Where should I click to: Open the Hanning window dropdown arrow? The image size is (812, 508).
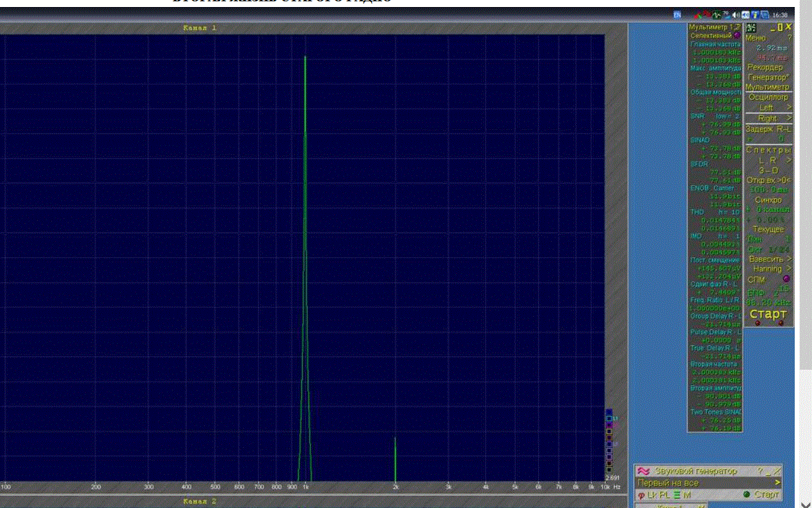[x=789, y=269]
